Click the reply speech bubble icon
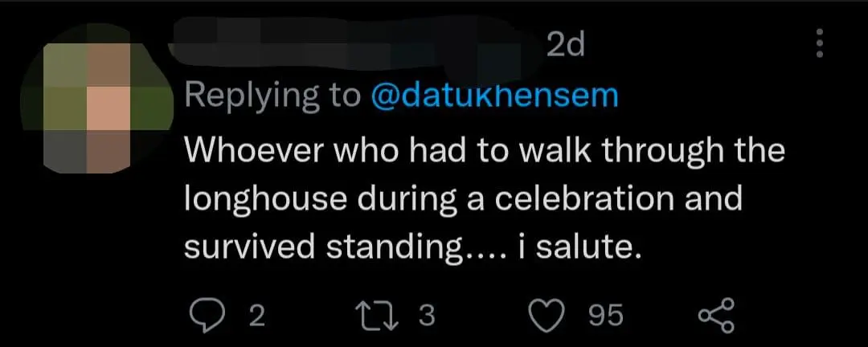This screenshot has height=347, width=868. click(x=210, y=315)
